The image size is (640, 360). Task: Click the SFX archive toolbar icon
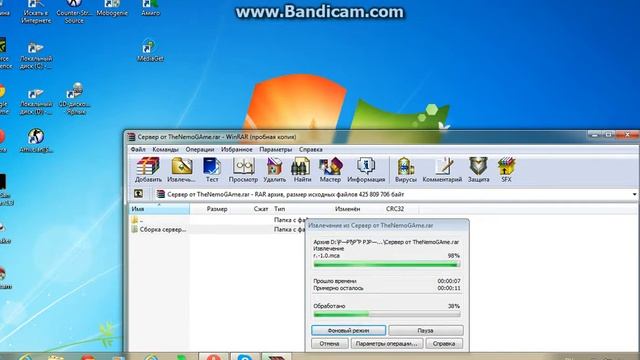coord(506,169)
